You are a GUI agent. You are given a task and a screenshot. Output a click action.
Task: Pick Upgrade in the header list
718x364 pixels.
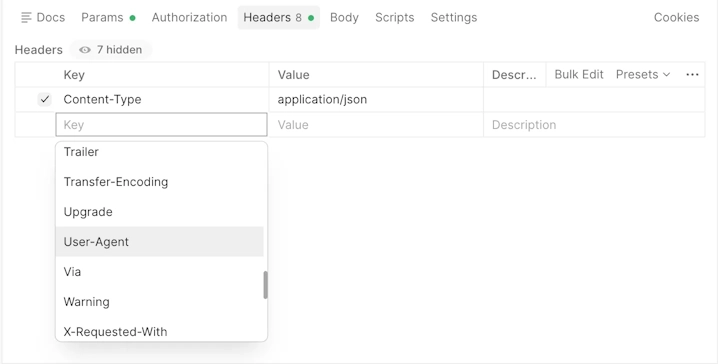(159, 212)
